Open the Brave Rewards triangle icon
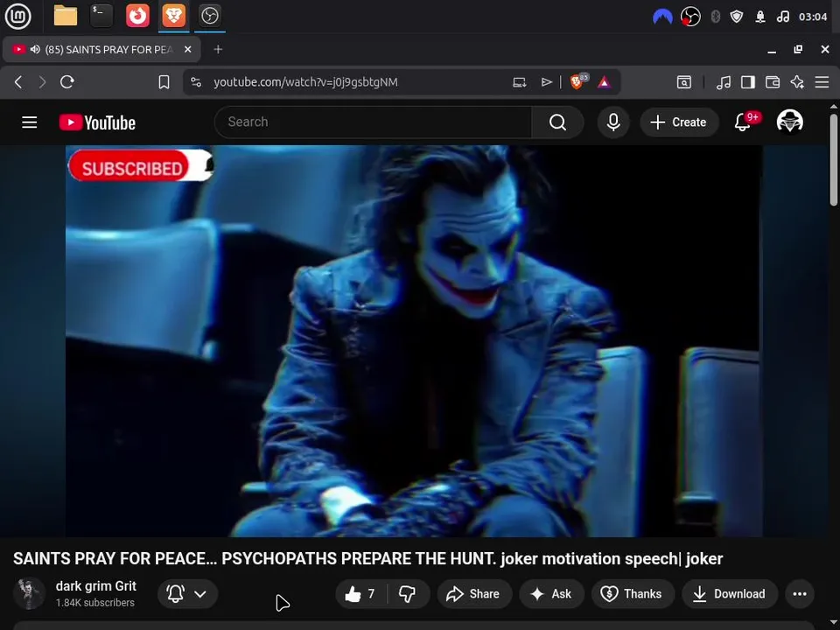Viewport: 840px width, 630px height. click(x=604, y=82)
